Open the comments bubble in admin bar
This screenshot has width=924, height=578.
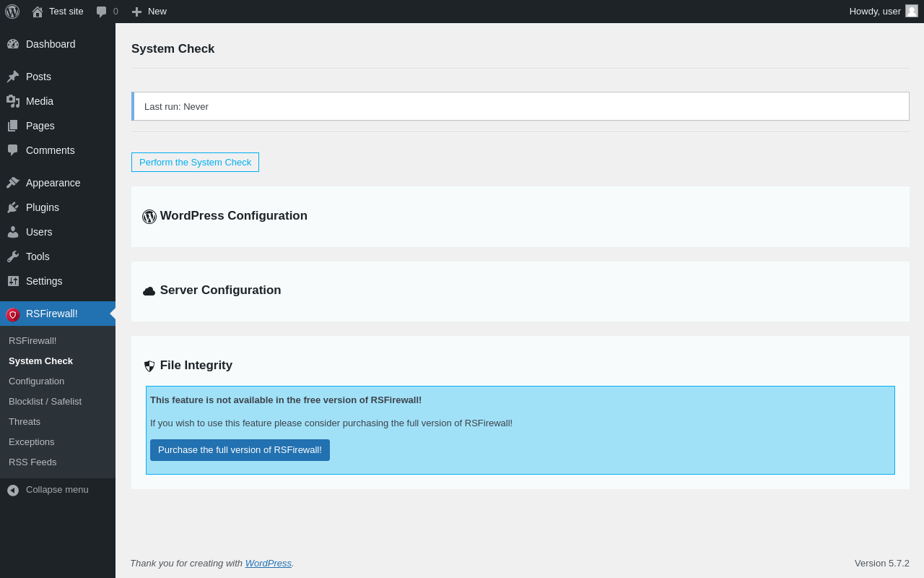(x=102, y=12)
